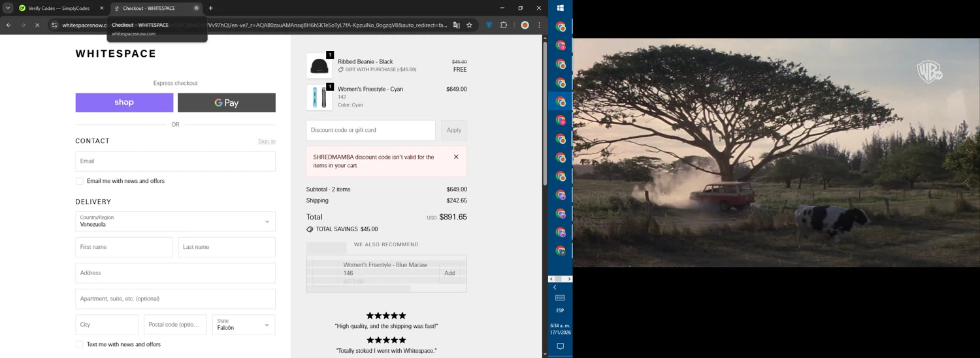Show hidden tray icons chevron
This screenshot has height=358, width=980.
(555, 287)
